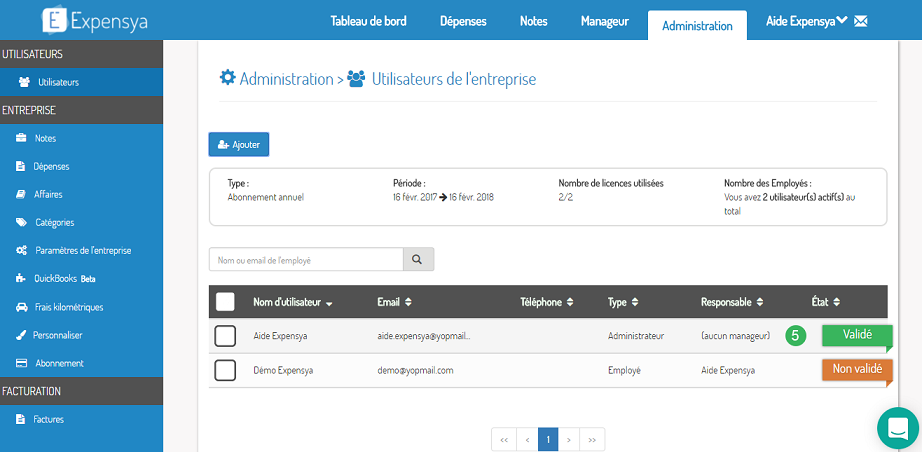922x452 pixels.
Task: Click the Administration gear icon in breadcrumb
Action: click(228, 78)
